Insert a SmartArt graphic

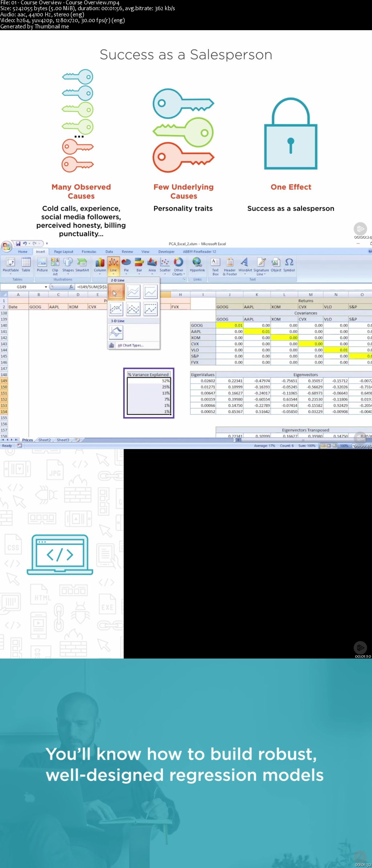(x=82, y=265)
